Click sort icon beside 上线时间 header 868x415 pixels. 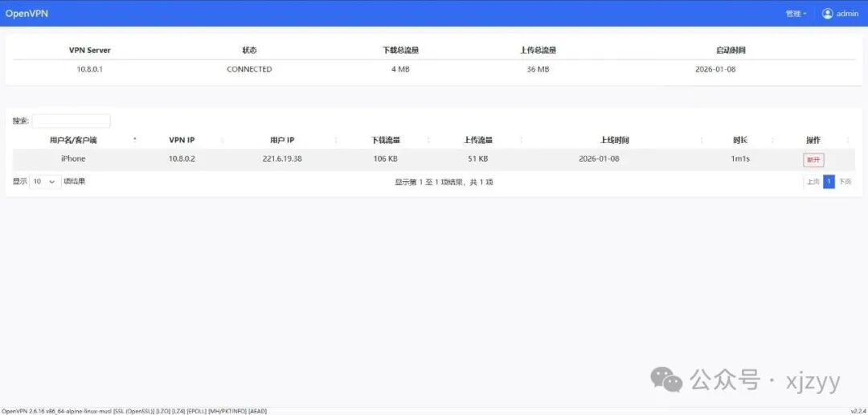(704, 140)
